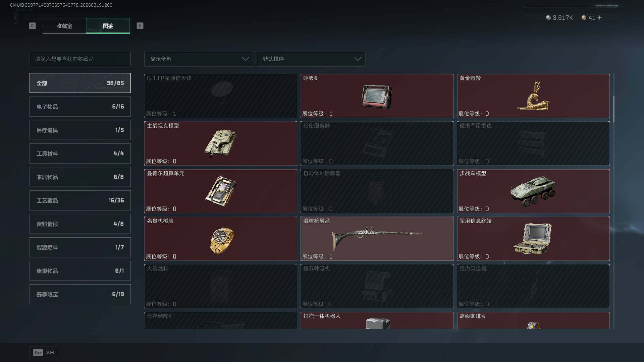Image resolution: width=644 pixels, height=362 pixels.
Task: Open the 军用信息终端 terminal icon
Action: [x=533, y=238]
